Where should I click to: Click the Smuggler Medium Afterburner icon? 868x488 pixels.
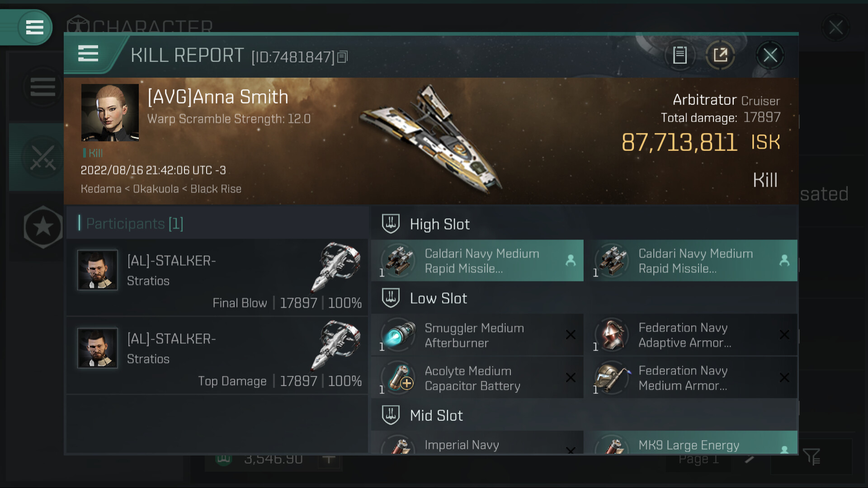(398, 335)
